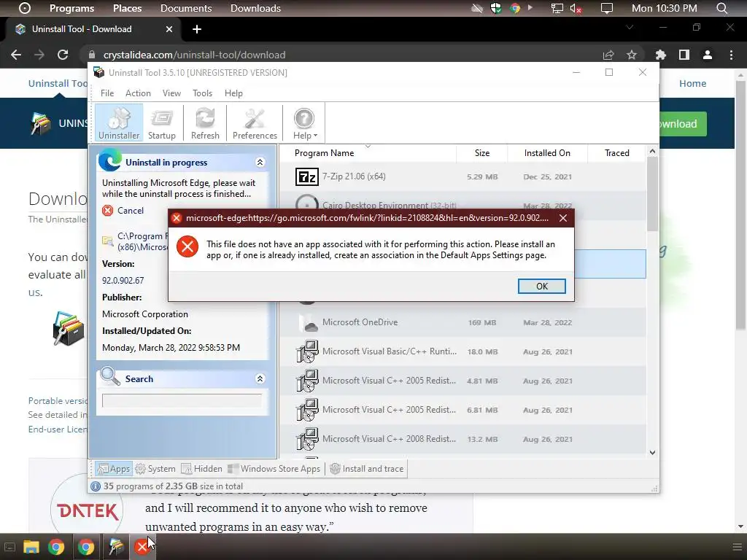747x560 pixels.
Task: Open the browser extensions puzzle icon
Action: click(660, 55)
